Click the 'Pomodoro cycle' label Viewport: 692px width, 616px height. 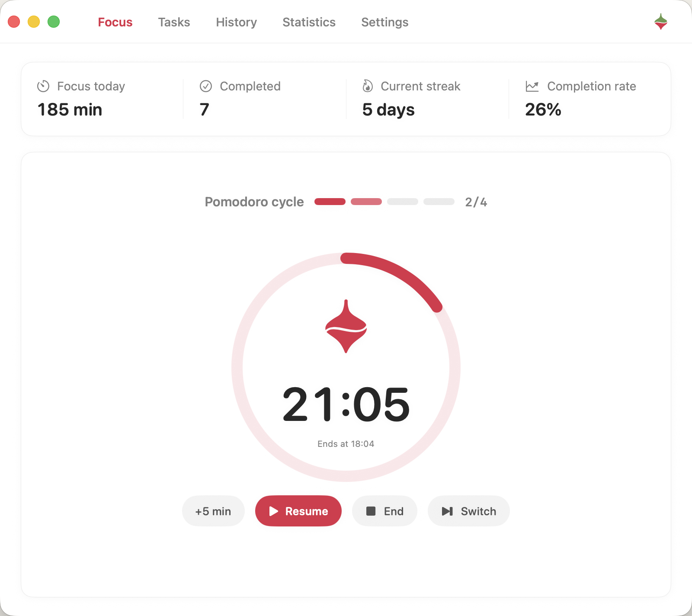[x=254, y=202]
